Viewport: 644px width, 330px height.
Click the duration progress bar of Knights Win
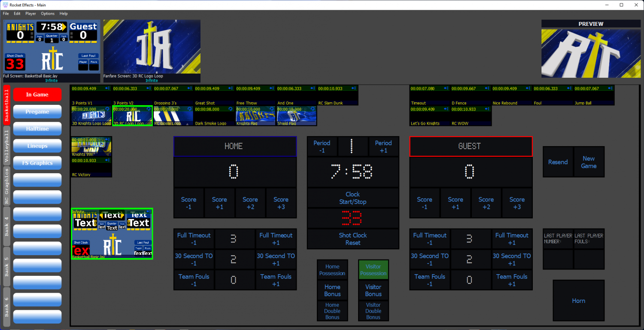click(88, 140)
